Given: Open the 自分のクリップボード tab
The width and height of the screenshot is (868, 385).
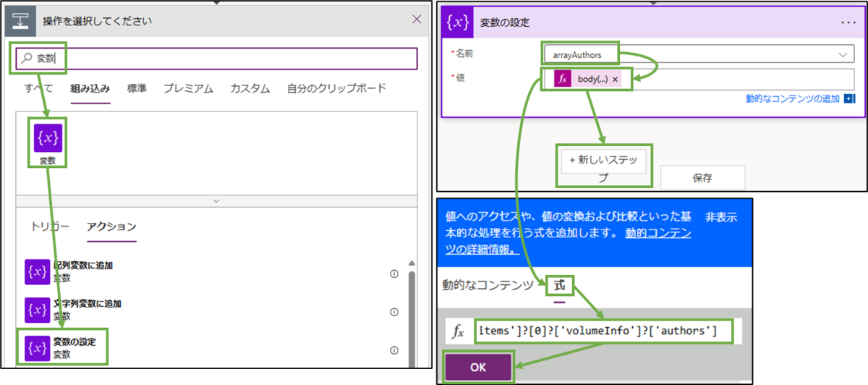Looking at the screenshot, I should [x=336, y=88].
